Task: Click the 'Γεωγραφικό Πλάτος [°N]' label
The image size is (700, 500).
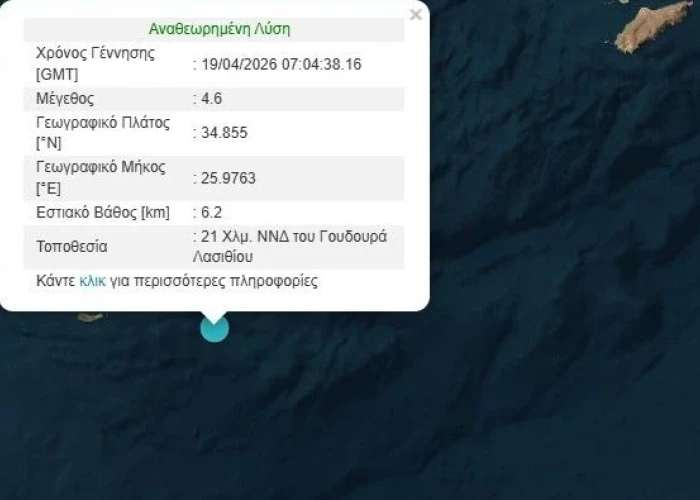Action: click(x=103, y=133)
